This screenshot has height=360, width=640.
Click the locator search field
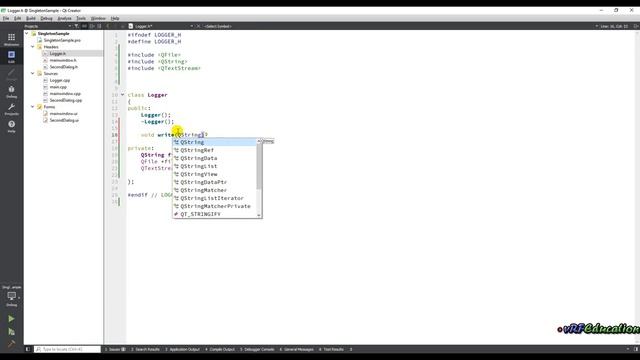pos(68,349)
